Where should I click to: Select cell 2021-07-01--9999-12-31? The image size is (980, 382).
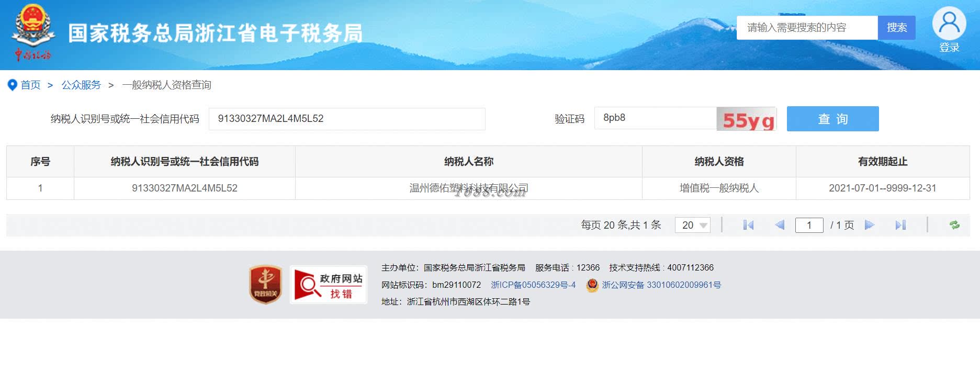(x=883, y=188)
